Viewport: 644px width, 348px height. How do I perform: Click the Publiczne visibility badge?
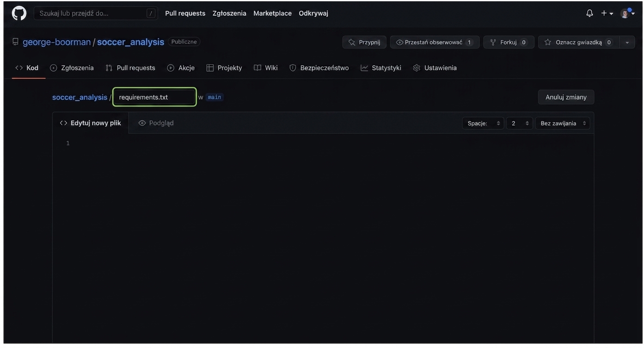tap(184, 42)
